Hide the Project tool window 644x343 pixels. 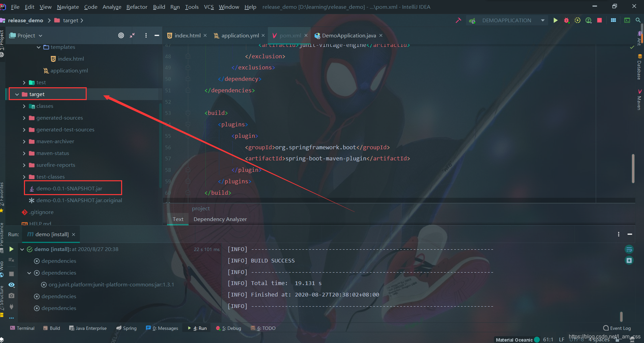tap(157, 35)
